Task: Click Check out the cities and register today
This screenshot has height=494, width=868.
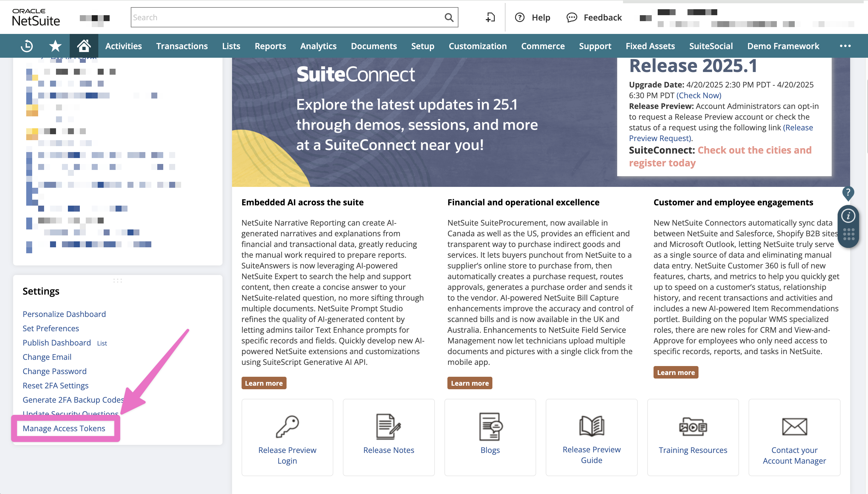Action: pos(720,157)
